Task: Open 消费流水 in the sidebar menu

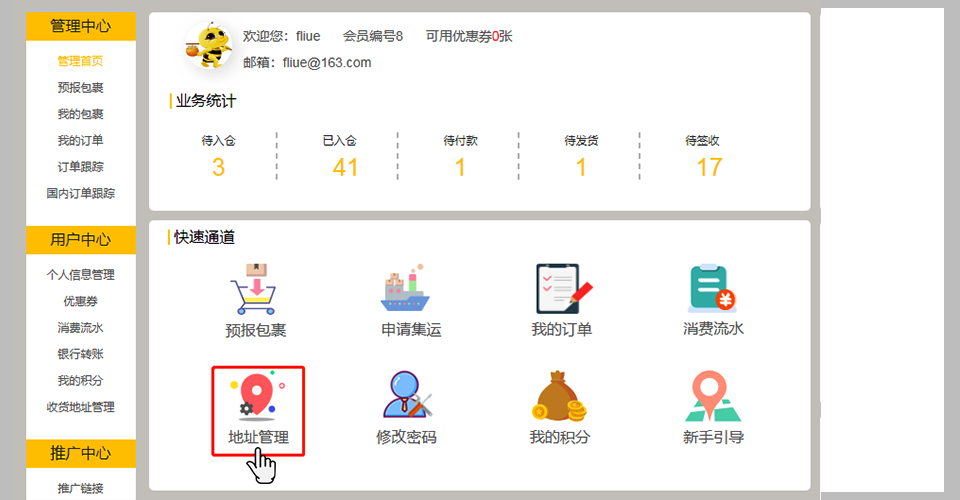Action: [x=80, y=328]
